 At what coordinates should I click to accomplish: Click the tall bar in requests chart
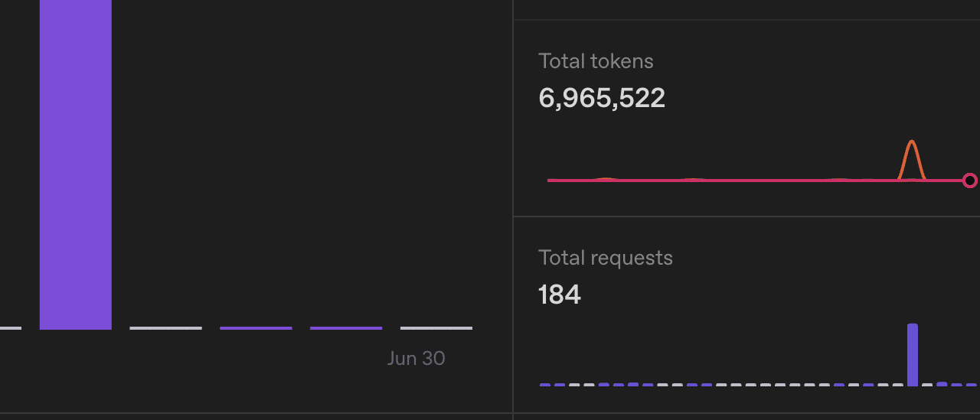coord(913,355)
